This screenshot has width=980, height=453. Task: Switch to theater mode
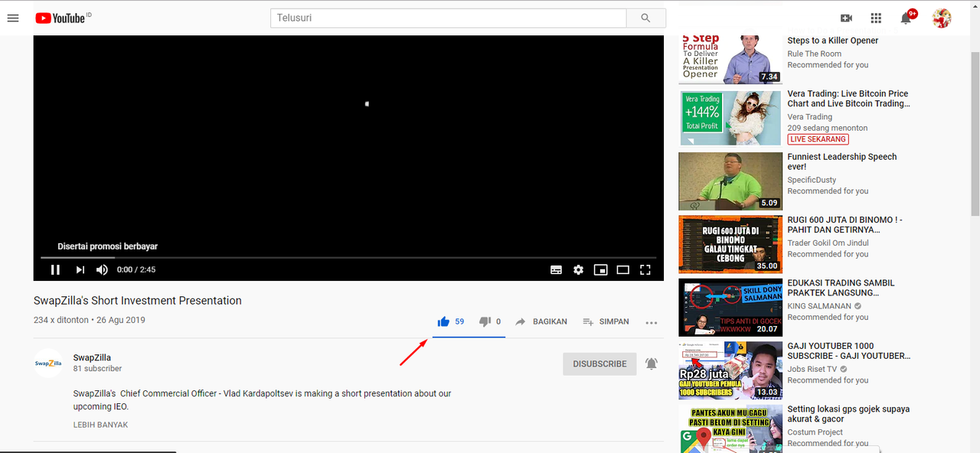point(623,269)
